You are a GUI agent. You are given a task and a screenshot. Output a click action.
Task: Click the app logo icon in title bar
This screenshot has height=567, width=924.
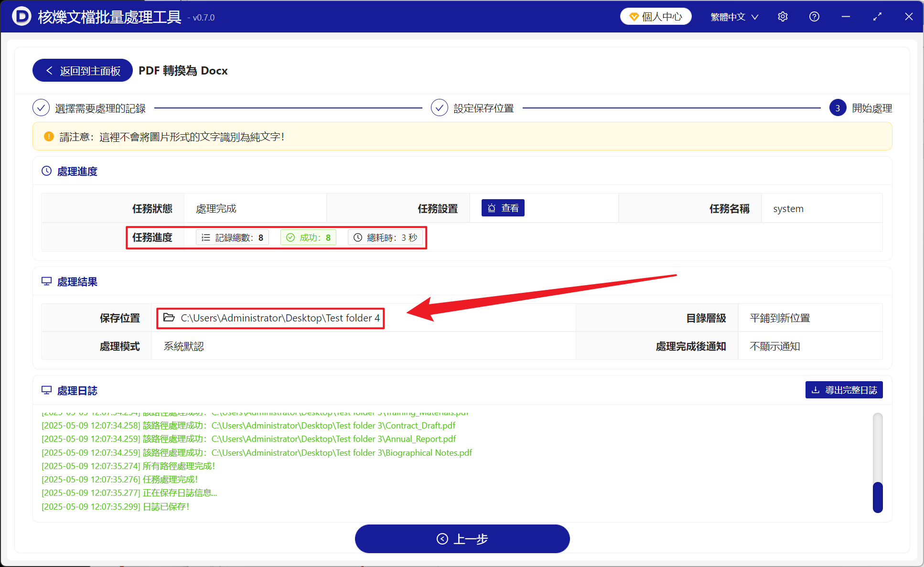21,16
